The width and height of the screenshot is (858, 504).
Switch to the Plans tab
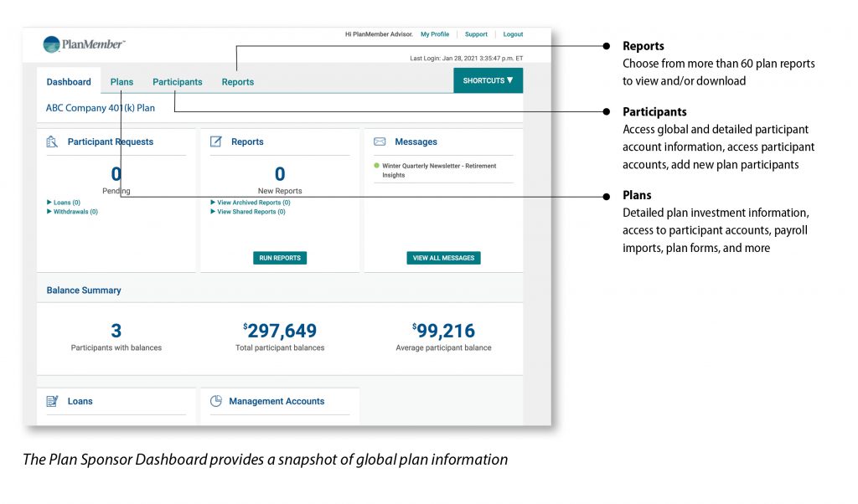(x=121, y=81)
